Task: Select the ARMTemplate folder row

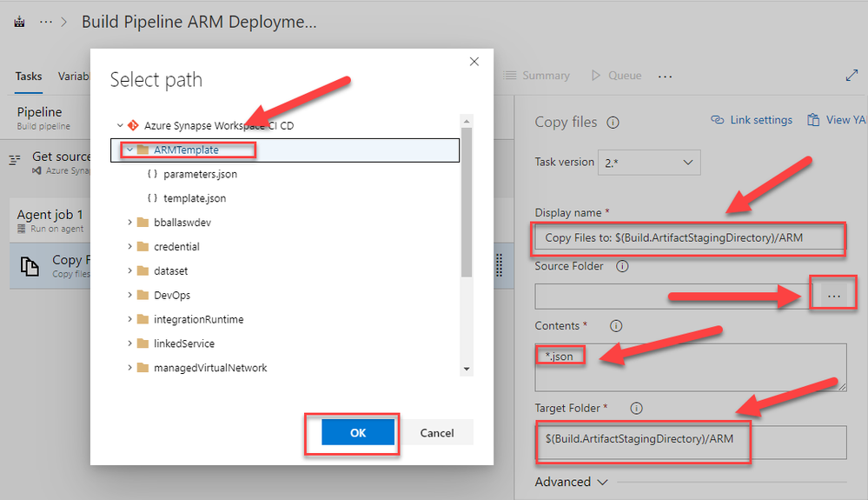Action: (285, 150)
